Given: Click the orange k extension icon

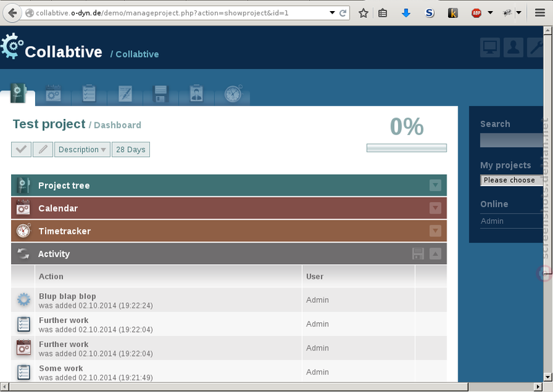Looking at the screenshot, I should click(x=453, y=13).
